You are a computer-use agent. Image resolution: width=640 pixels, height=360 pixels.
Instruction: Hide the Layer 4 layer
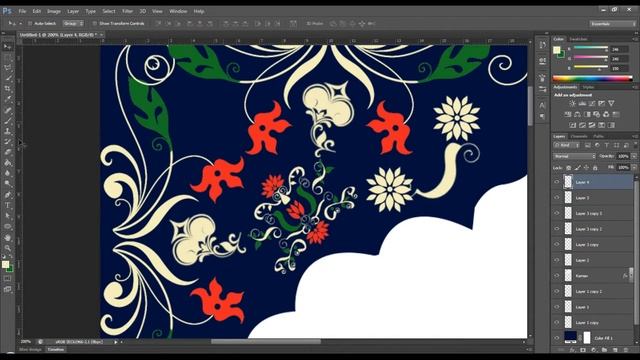coord(557,182)
